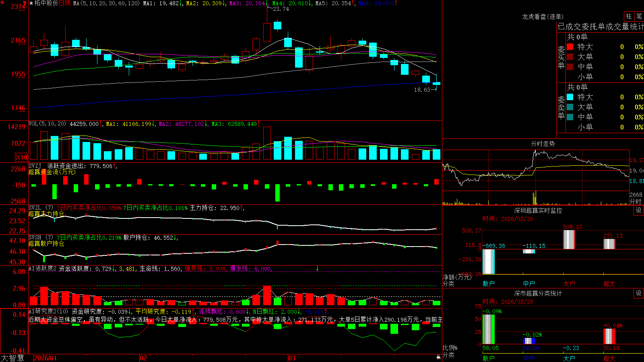Image resolution: width=644 pixels, height=362 pixels.
Task: Select the SVZJ indicator name
Action: coord(35,166)
